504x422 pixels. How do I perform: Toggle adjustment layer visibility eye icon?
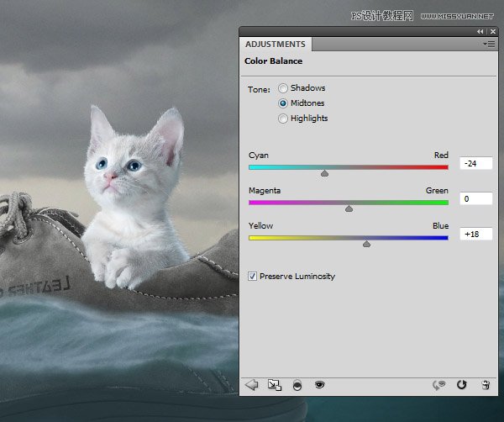click(319, 384)
